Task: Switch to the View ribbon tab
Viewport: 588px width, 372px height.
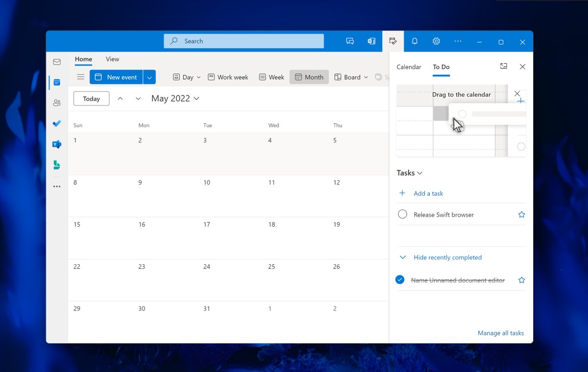Action: [x=112, y=59]
